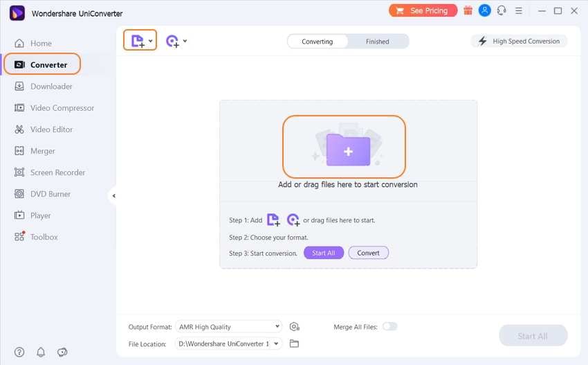Click the Convert button
Viewport: 588px width, 365px height.
click(x=368, y=253)
